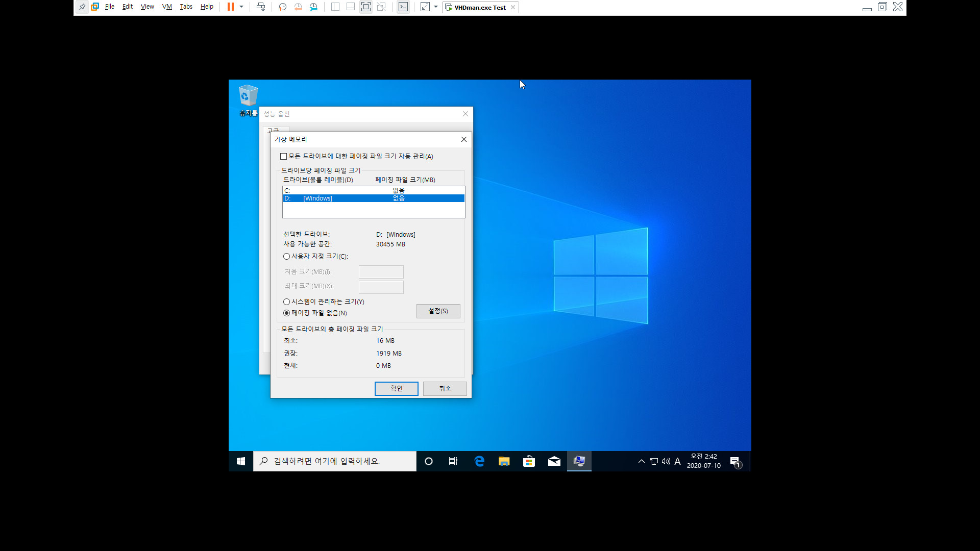Screen dimensions: 980x551
Task: Click the 확인 OK button
Action: (x=397, y=389)
